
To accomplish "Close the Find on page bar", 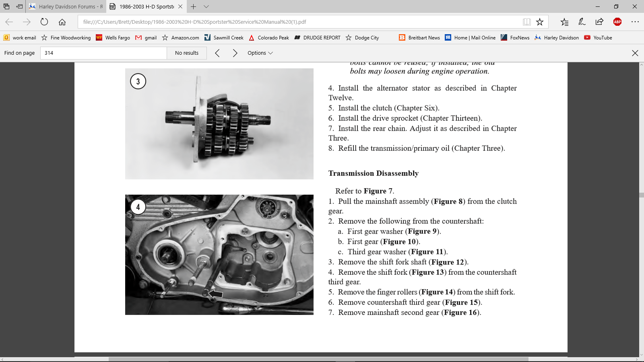I will [x=635, y=53].
